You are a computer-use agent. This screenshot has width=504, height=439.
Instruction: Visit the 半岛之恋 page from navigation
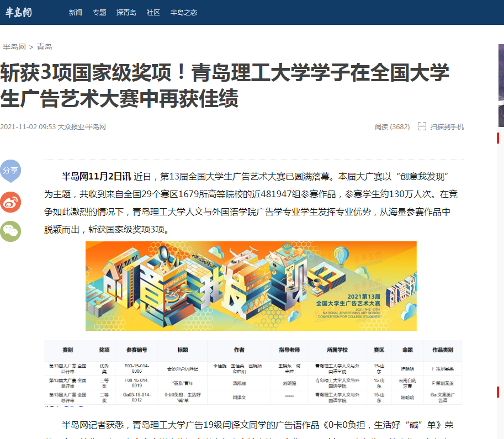(x=184, y=13)
